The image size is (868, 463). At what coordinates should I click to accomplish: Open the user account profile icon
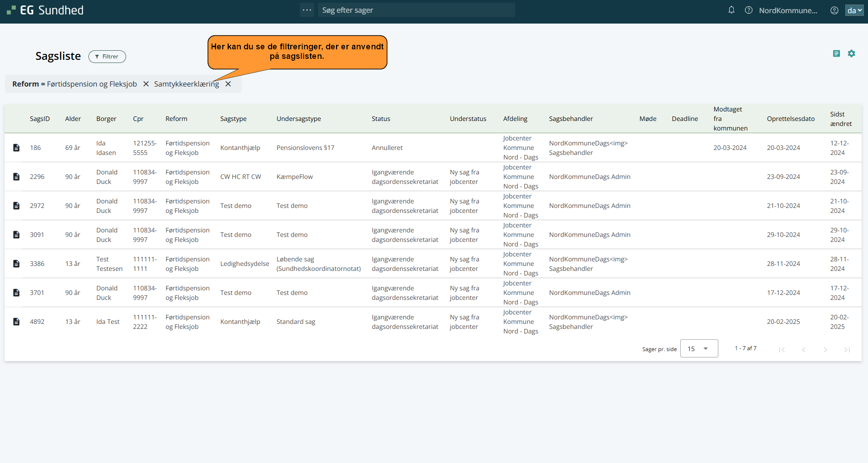pyautogui.click(x=834, y=10)
